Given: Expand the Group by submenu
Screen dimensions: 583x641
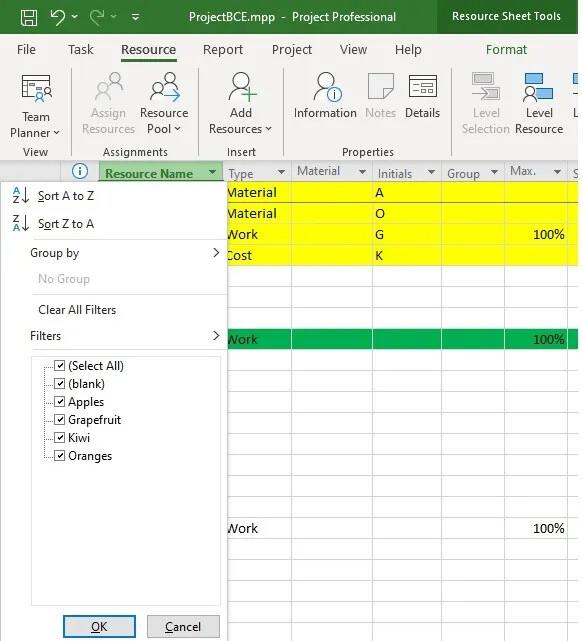Looking at the screenshot, I should [x=125, y=253].
